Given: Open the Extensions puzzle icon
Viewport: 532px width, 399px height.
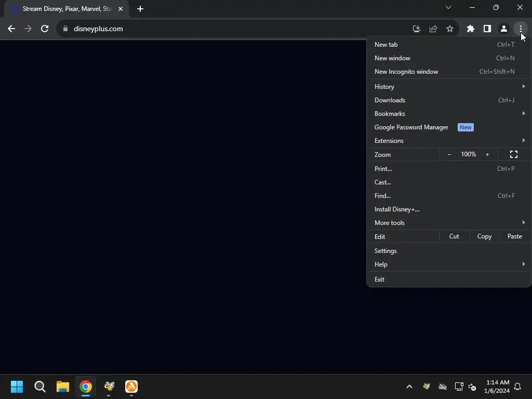Looking at the screenshot, I should pyautogui.click(x=471, y=29).
